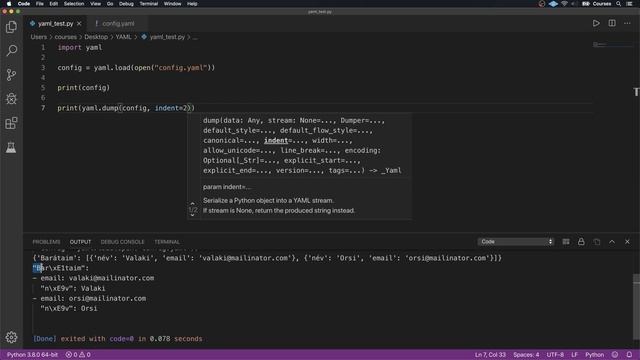640x360 pixels.
Task: Close the bottom panel
Action: [x=627, y=242]
